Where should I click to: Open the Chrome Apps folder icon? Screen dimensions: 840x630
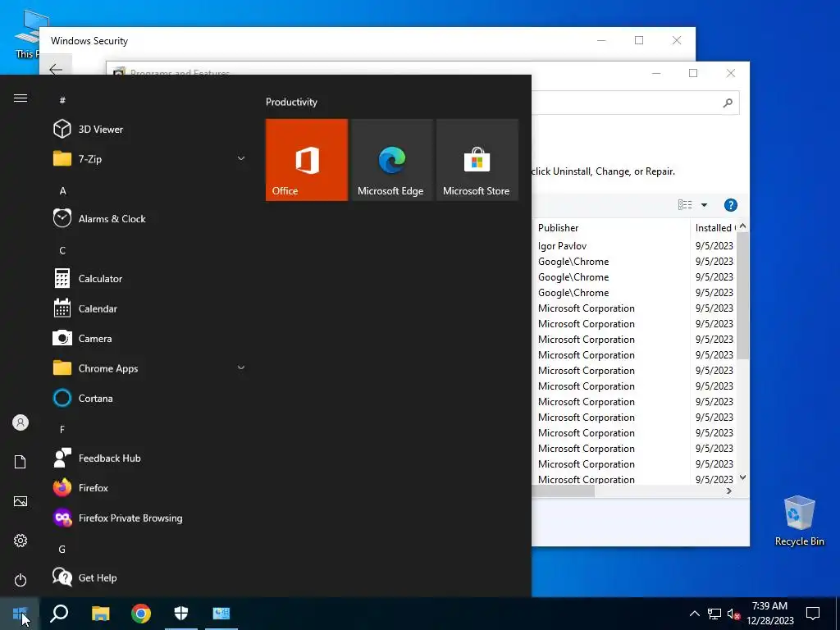pos(62,368)
